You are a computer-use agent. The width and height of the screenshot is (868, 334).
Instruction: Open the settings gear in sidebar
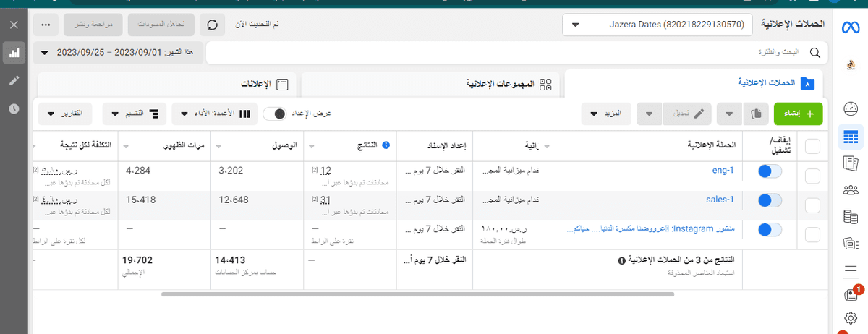click(x=851, y=318)
